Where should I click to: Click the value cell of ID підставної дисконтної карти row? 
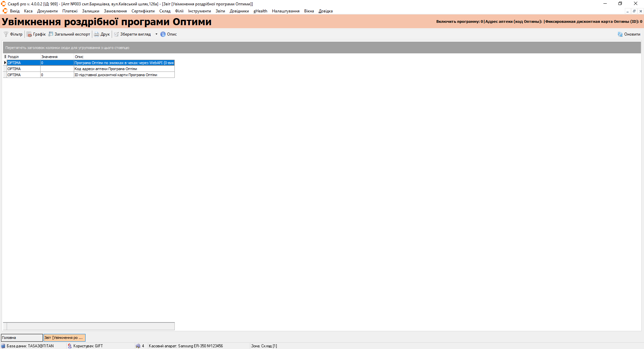click(57, 75)
